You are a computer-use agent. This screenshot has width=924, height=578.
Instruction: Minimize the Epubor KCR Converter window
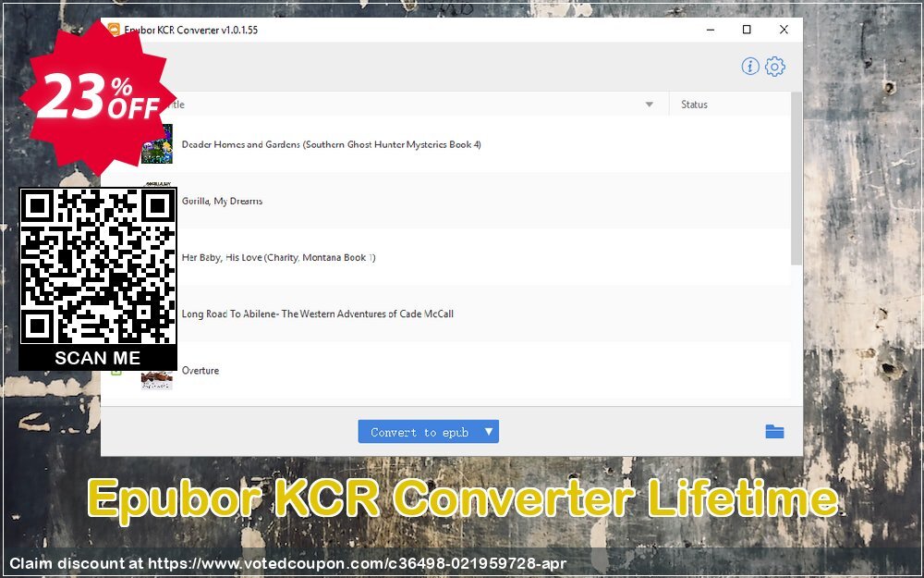click(711, 31)
